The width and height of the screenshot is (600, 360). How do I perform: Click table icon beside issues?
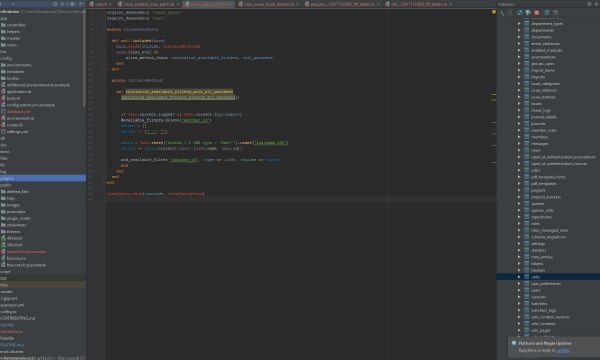coord(527,103)
